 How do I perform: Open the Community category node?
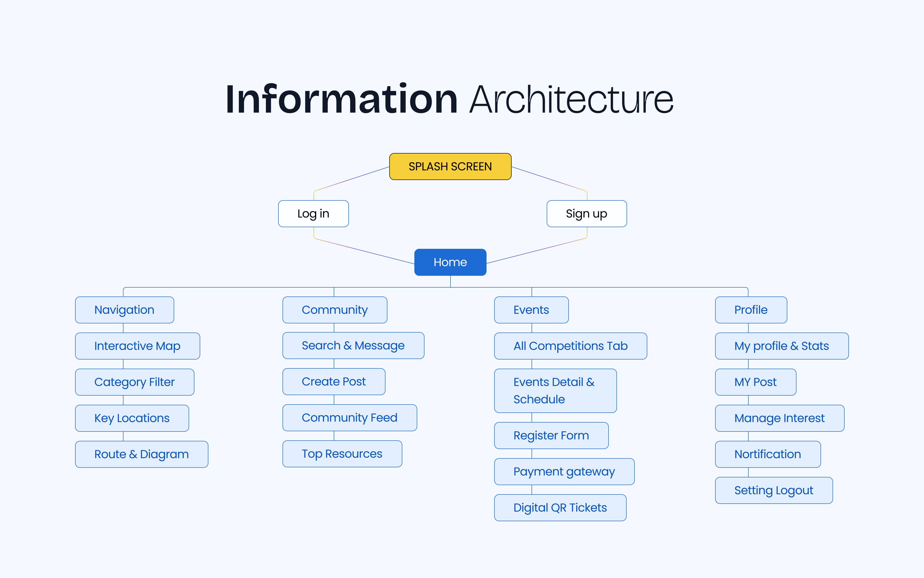point(334,310)
